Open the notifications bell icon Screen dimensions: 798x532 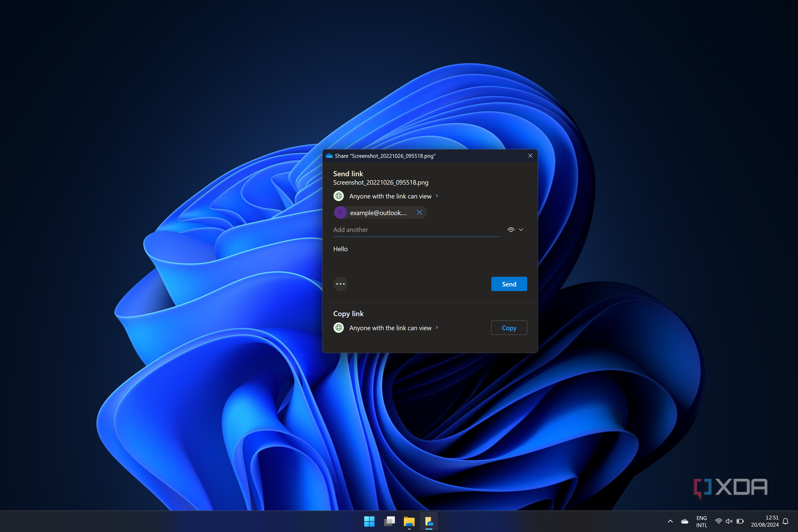[x=785, y=521]
